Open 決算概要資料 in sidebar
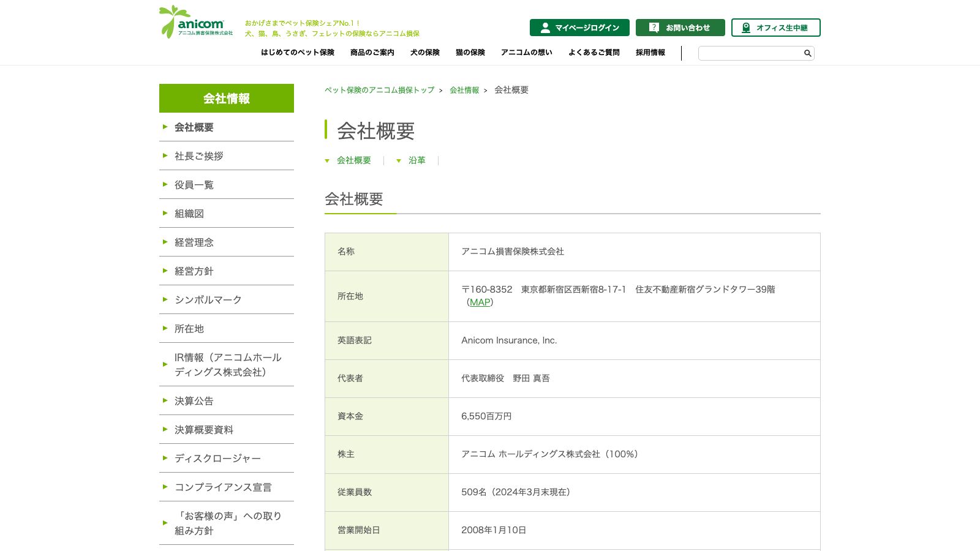Viewport: 980px width, 551px height. coord(227,430)
